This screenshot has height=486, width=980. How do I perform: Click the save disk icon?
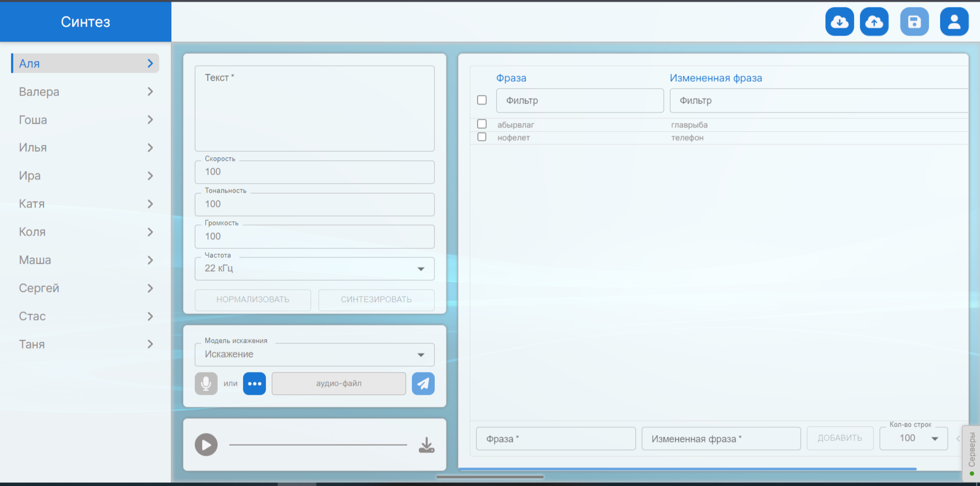click(x=914, y=22)
